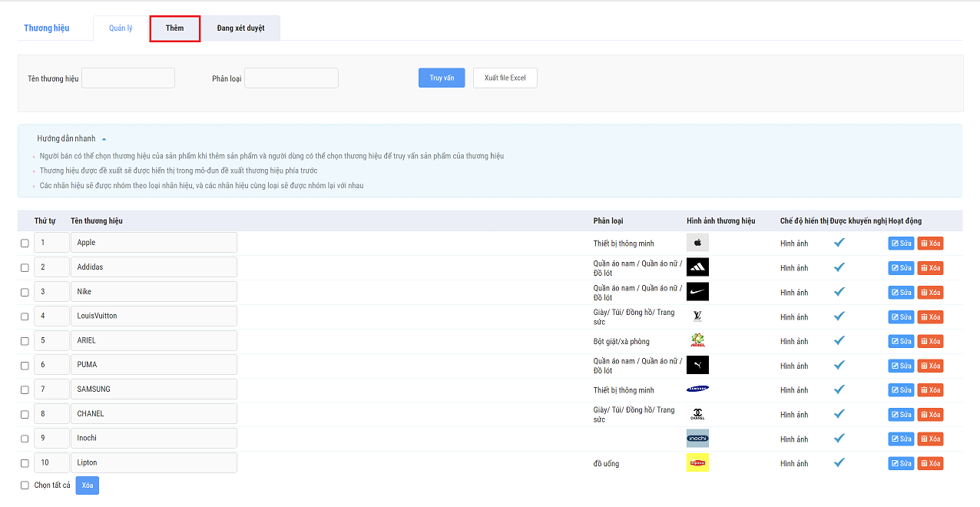The width and height of the screenshot is (980, 507).
Task: Switch to the 'Thêm' tab
Action: pyautogui.click(x=175, y=28)
